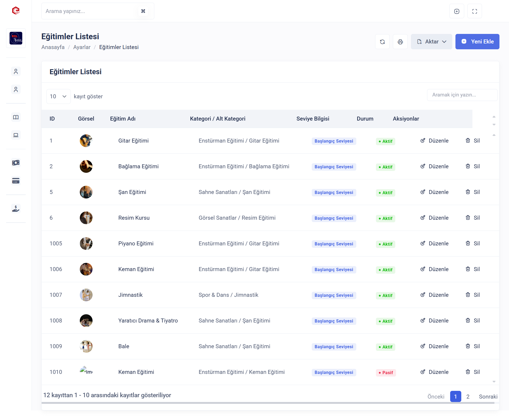The height and width of the screenshot is (420, 509).
Task: Go to page 2 of results
Action: tap(468, 396)
